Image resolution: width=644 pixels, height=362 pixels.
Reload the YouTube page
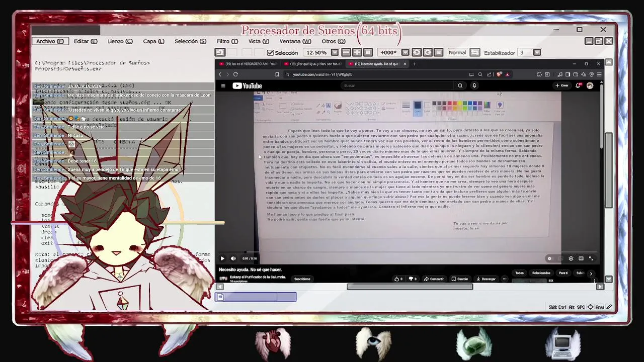tap(235, 74)
